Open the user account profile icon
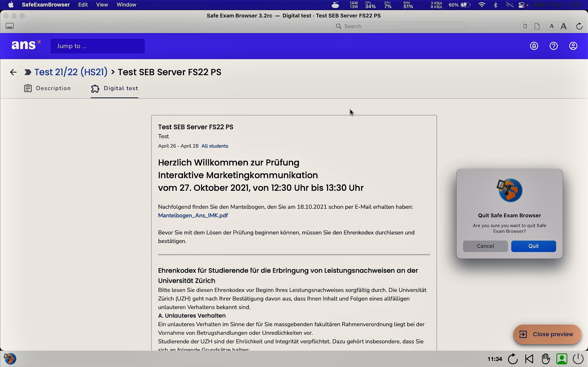Screen dimensions: 588x367 point(573,46)
